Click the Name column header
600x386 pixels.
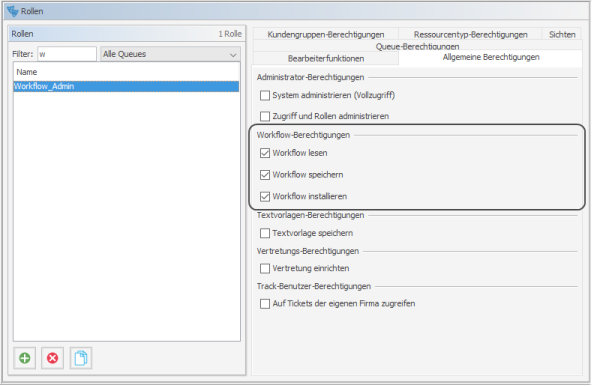(x=126, y=72)
